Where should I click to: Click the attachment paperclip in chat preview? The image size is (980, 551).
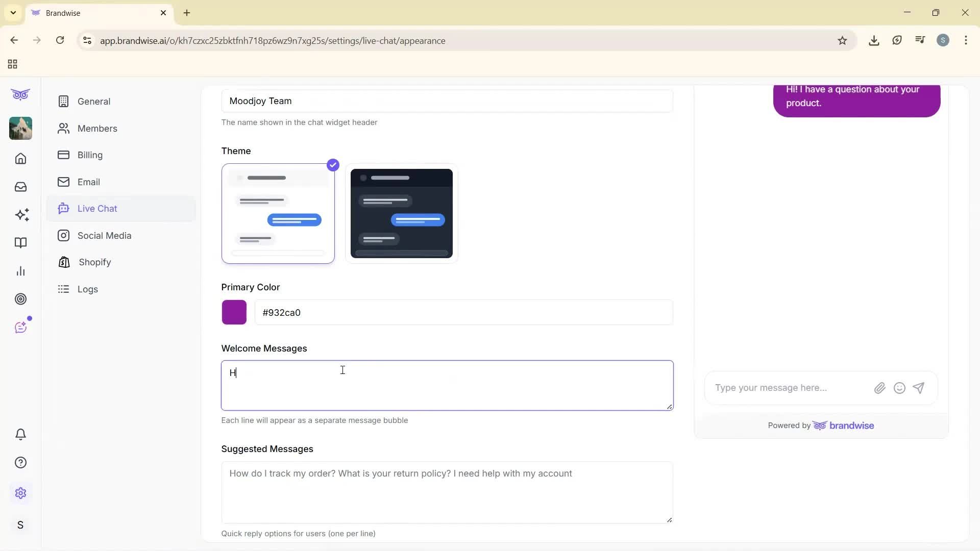[x=879, y=388]
